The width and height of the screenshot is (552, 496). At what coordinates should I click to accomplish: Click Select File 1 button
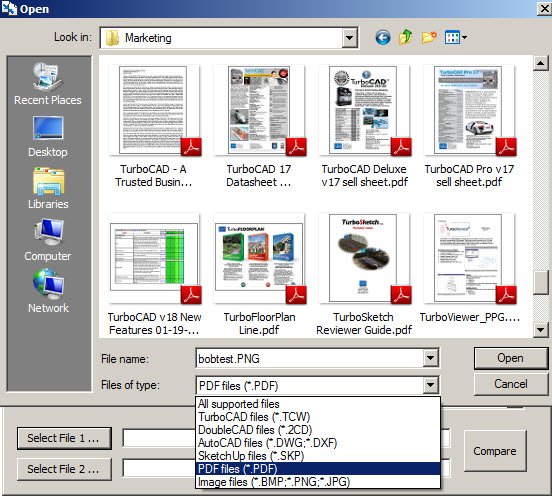point(64,438)
